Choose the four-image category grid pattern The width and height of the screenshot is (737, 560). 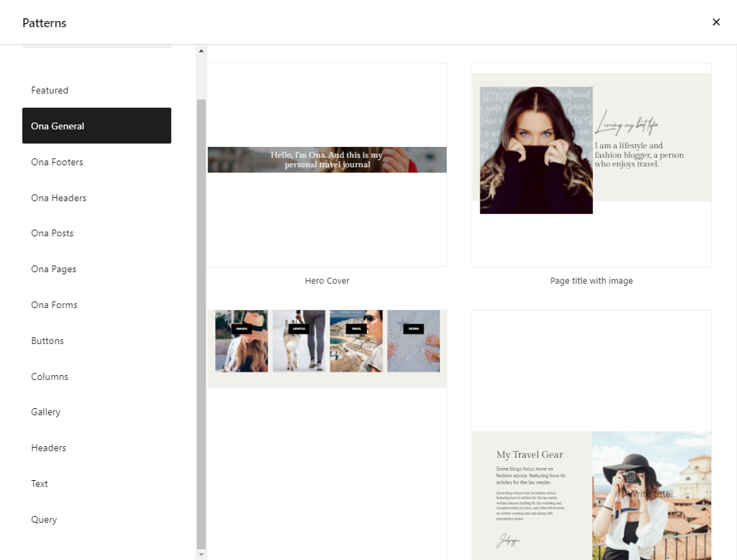[x=327, y=346]
